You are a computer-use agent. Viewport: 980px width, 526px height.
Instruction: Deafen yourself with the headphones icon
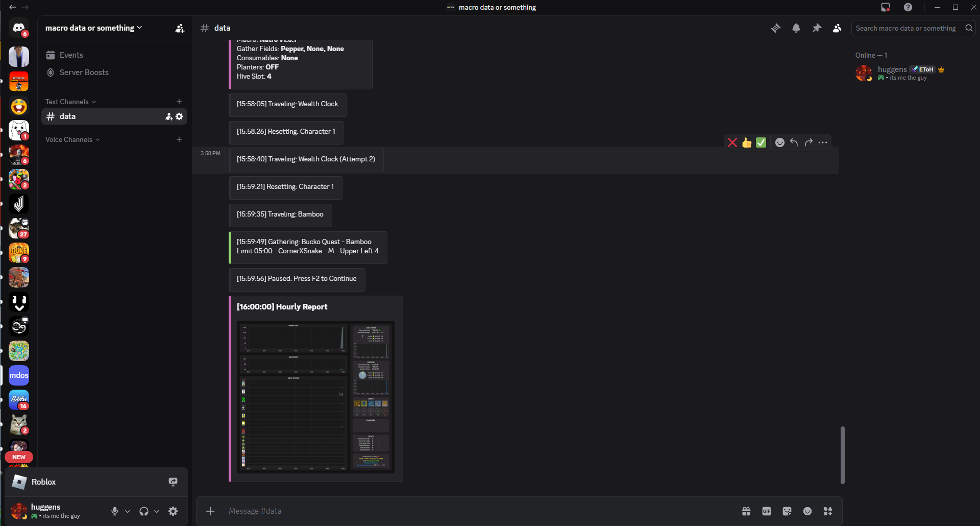point(144,511)
